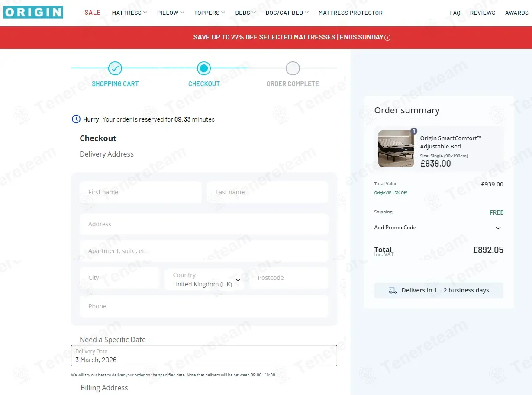
Task: Click the Checkout step label
Action: 204,84
